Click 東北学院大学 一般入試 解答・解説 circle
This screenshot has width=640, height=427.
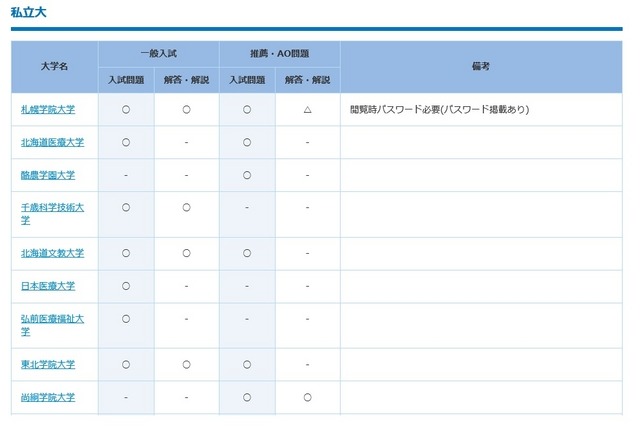point(187,364)
